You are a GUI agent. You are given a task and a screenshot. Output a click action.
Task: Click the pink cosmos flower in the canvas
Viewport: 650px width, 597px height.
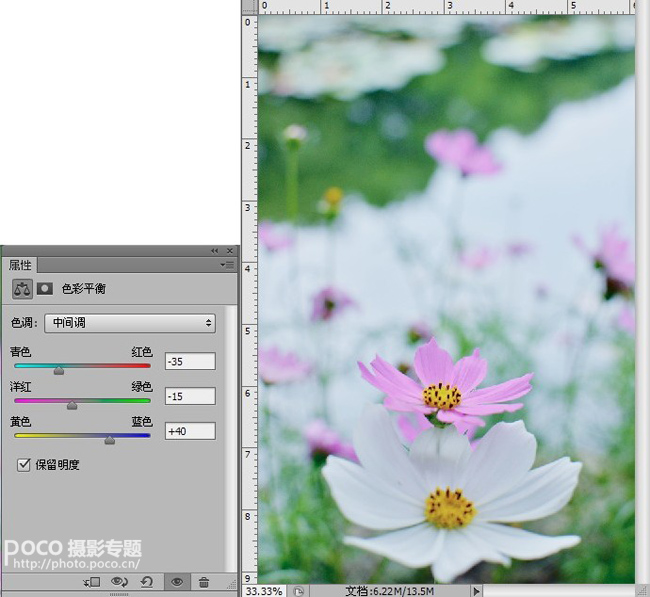tap(445, 386)
